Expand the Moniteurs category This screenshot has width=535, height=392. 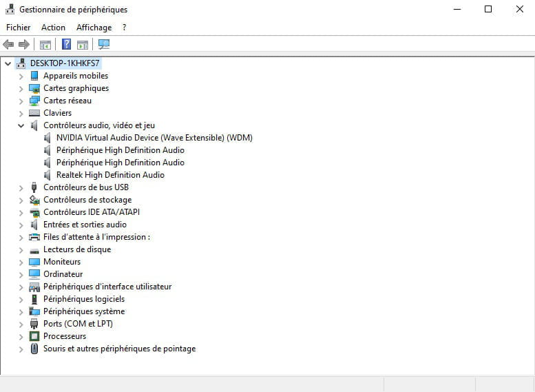click(21, 262)
